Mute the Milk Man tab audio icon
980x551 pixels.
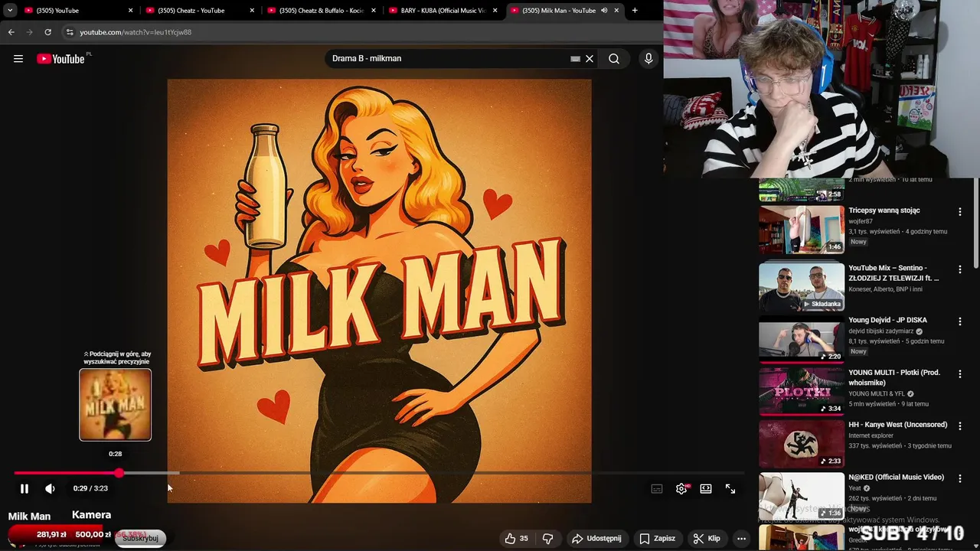[x=604, y=11]
